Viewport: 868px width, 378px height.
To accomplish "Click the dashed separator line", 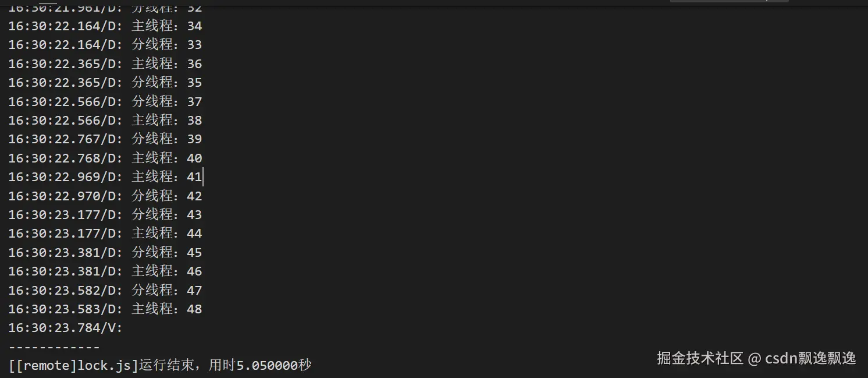I will 54,348.
